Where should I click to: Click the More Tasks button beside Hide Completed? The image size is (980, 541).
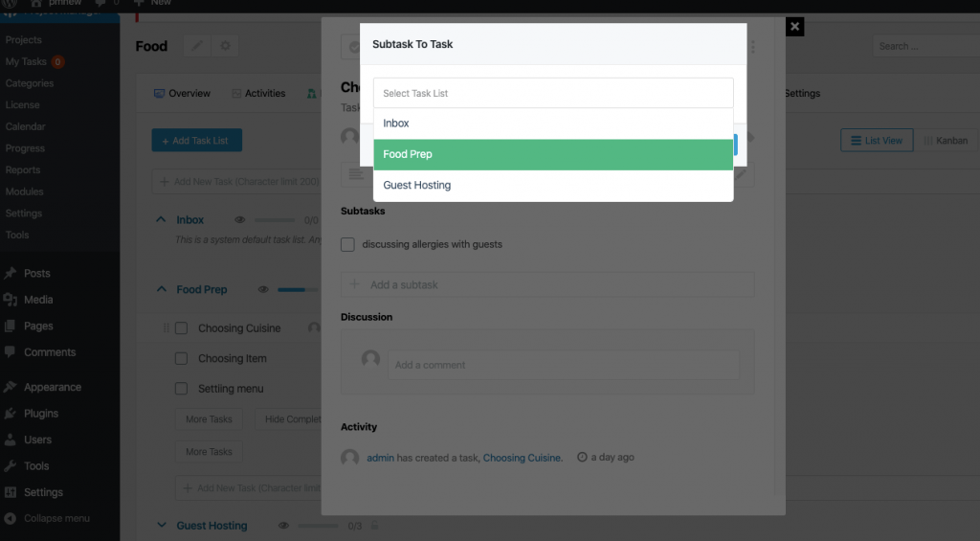[209, 419]
